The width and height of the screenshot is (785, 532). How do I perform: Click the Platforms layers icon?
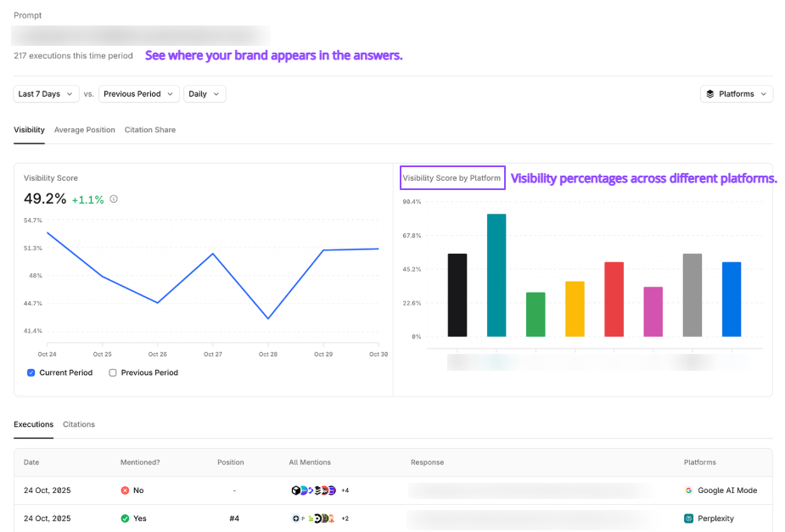(709, 94)
